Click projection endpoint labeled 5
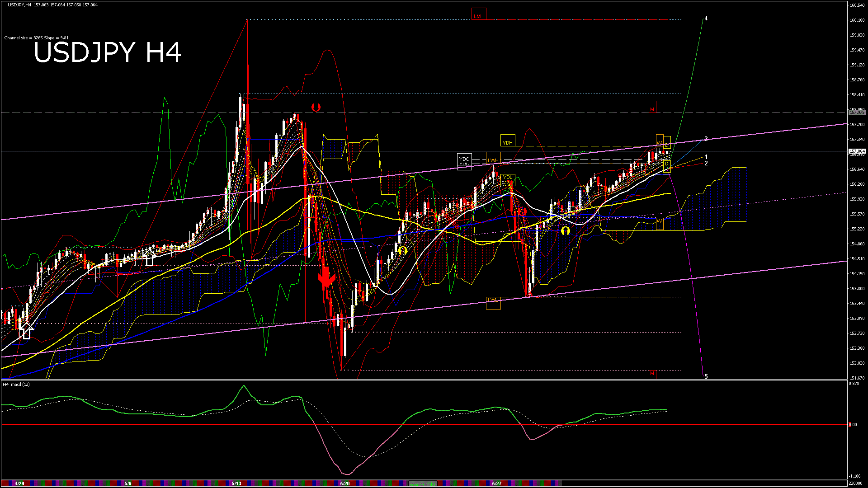This screenshot has width=868, height=488. (x=706, y=376)
